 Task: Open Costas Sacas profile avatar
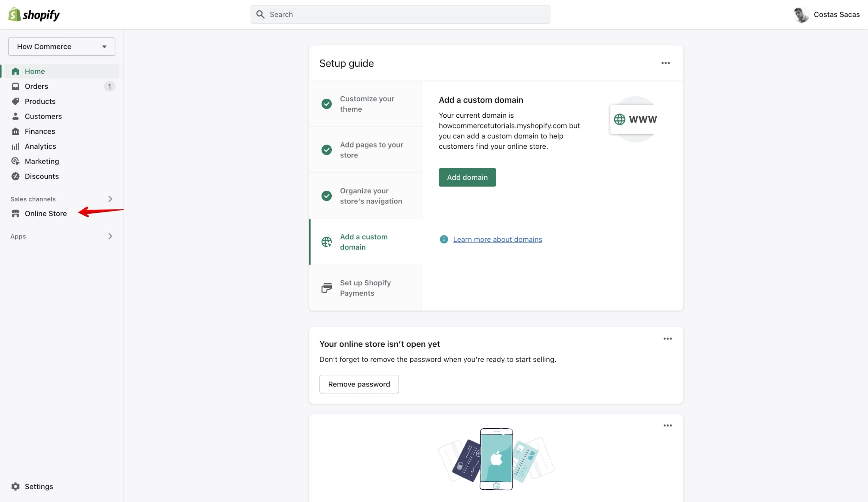[801, 14]
